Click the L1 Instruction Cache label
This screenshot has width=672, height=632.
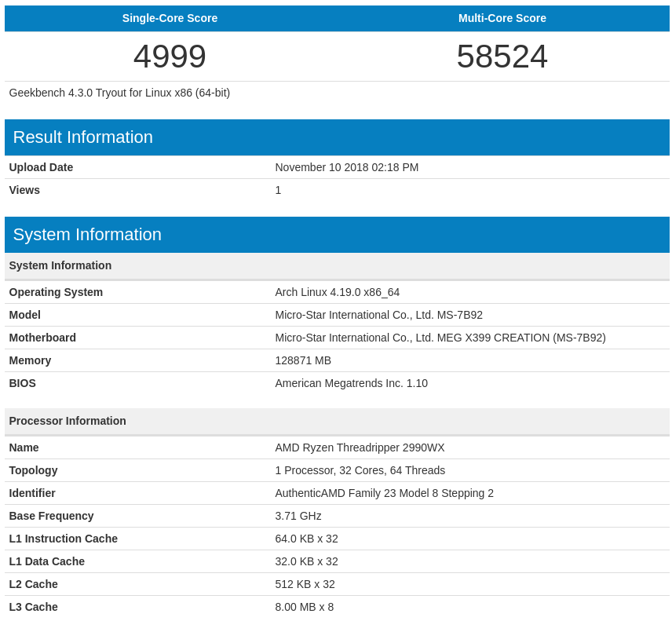[64, 538]
